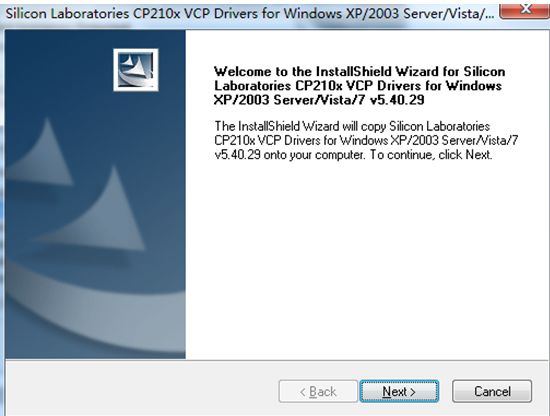
Task: Close the installer window with X
Action: [x=524, y=10]
